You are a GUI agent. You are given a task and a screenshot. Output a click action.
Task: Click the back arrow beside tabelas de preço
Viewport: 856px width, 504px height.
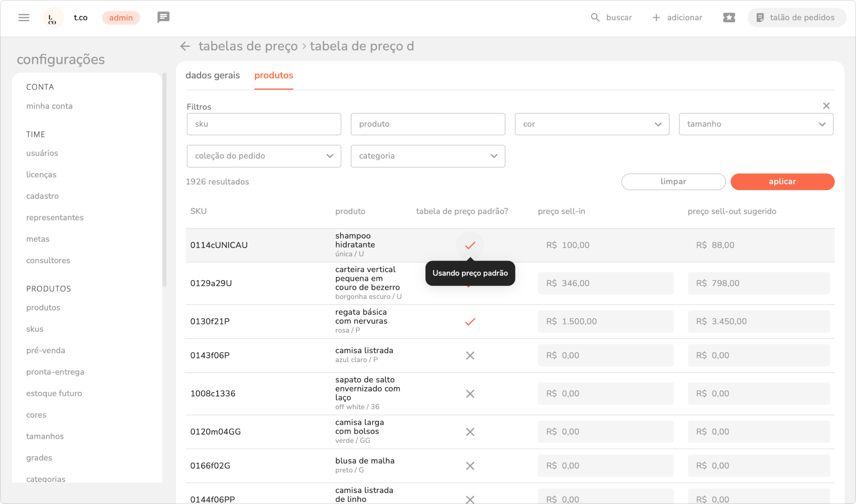(x=185, y=46)
